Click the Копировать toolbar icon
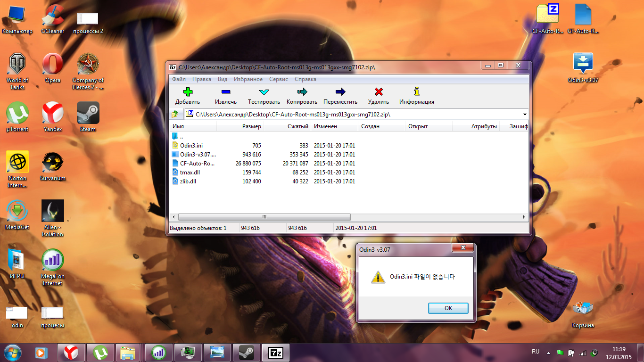Screen dimensions: 644x362 tap(302, 92)
